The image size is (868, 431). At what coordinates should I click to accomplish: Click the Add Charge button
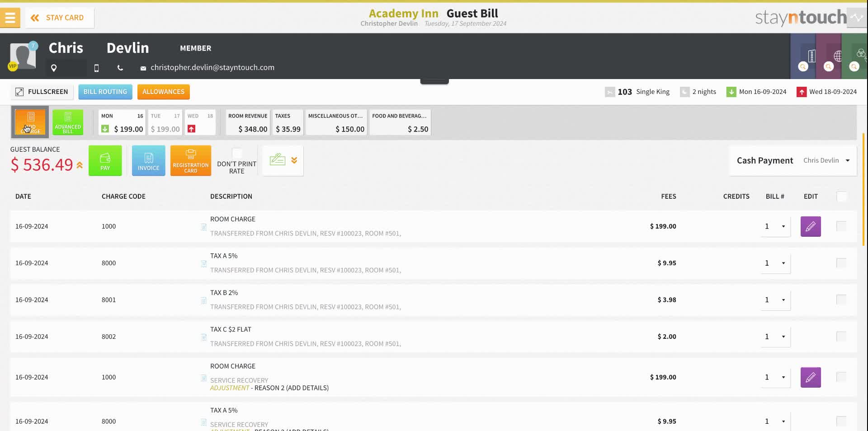pos(30,122)
